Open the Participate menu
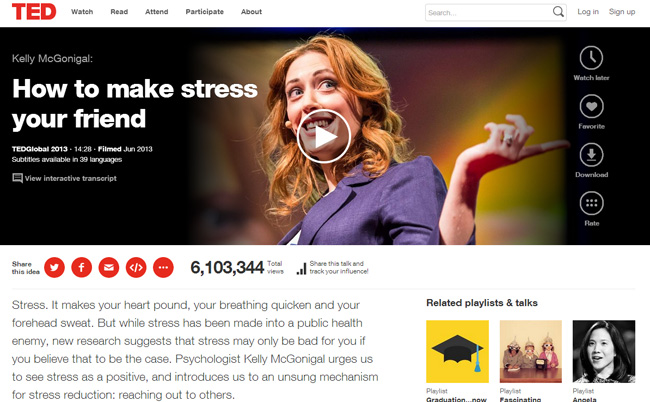The image size is (650, 402). click(204, 12)
